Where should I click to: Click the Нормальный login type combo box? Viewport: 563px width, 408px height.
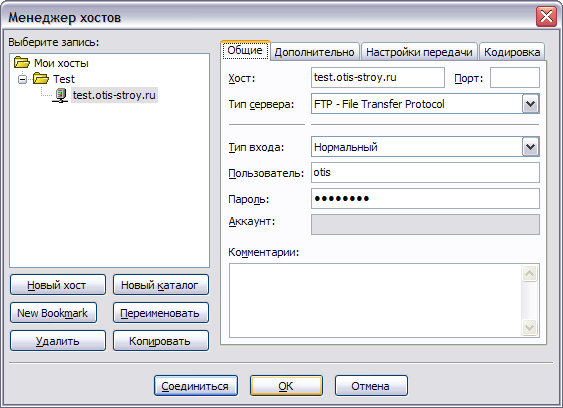point(425,147)
